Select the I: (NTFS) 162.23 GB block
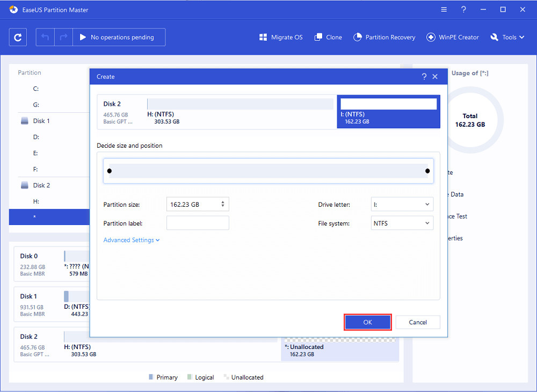This screenshot has height=392, width=537. click(388, 112)
